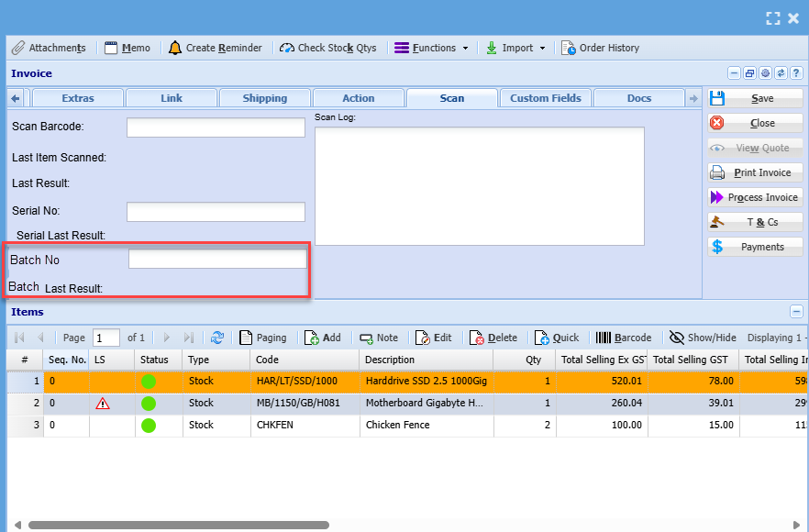The image size is (809, 532).
Task: Click into the Batch No field
Action: point(217,260)
